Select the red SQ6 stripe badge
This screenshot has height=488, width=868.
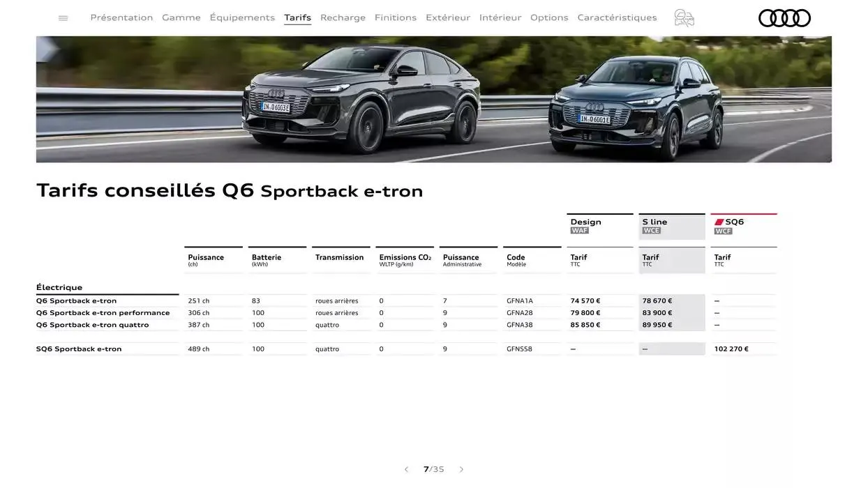pyautogui.click(x=719, y=220)
